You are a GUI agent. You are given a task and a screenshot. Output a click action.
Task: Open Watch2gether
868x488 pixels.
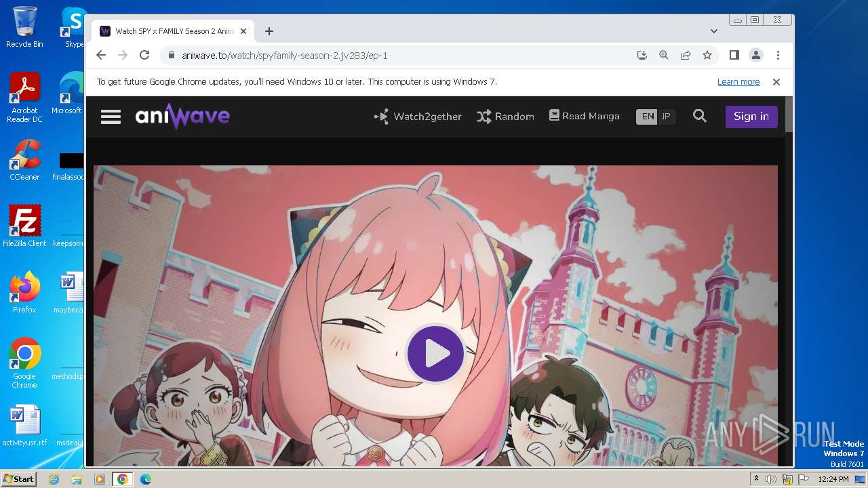418,117
